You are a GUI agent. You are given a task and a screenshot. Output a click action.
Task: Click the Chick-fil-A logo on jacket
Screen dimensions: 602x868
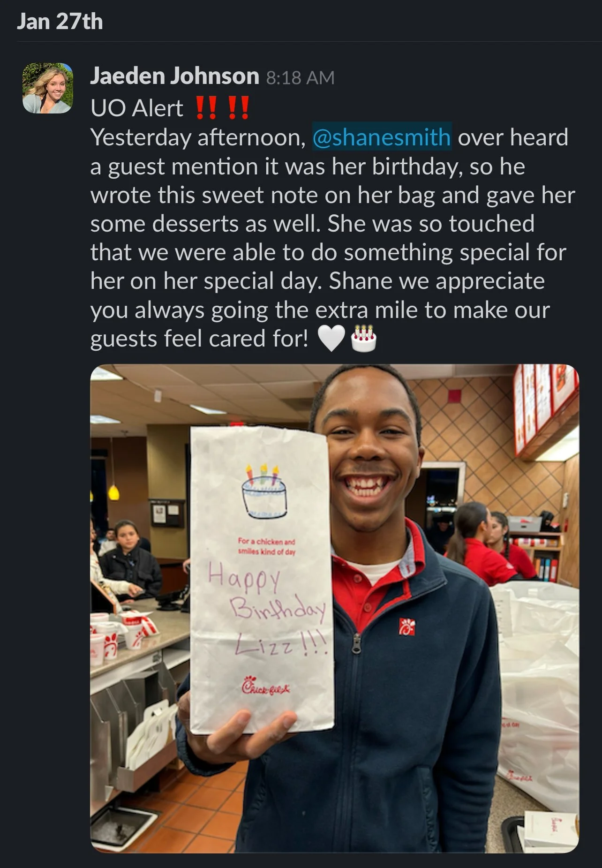click(406, 626)
